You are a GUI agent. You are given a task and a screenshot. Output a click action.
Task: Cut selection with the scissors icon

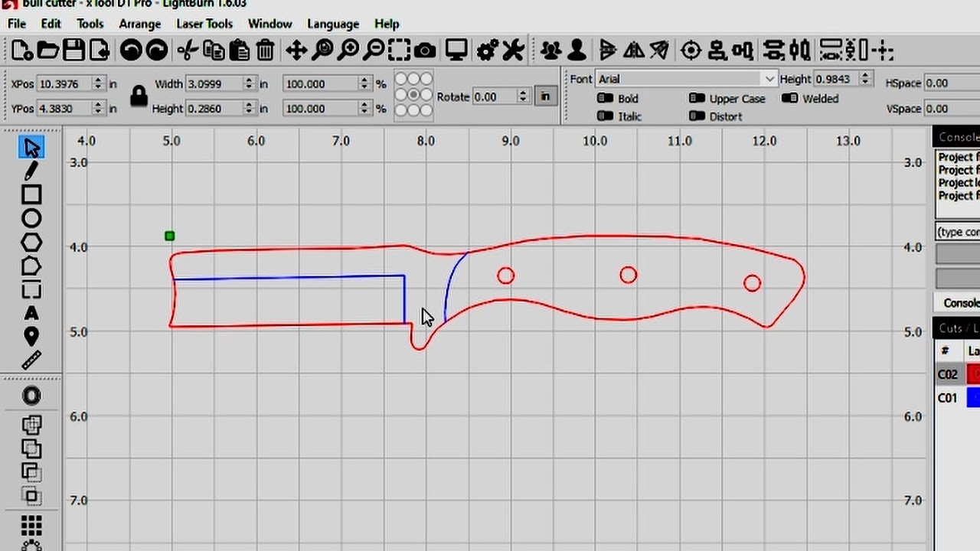(x=187, y=51)
